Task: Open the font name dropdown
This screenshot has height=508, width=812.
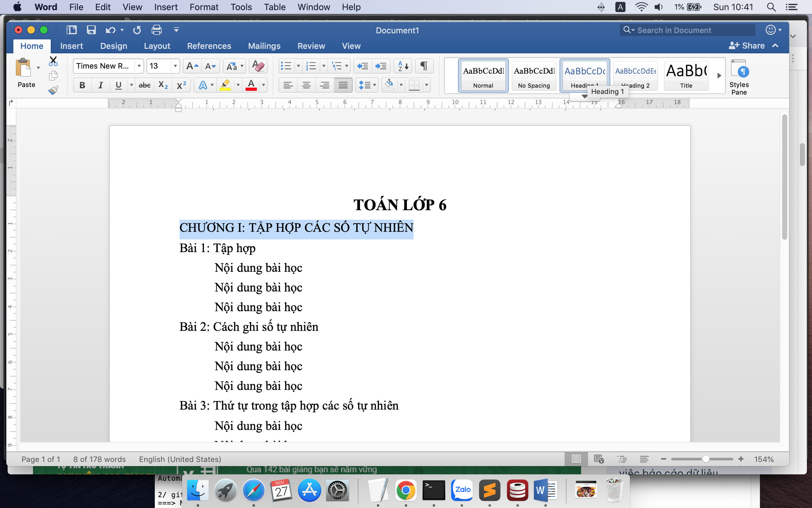Action: click(139, 66)
